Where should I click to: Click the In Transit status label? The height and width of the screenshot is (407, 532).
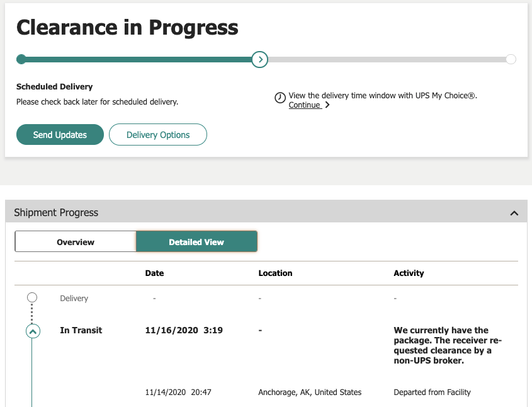[x=81, y=330]
